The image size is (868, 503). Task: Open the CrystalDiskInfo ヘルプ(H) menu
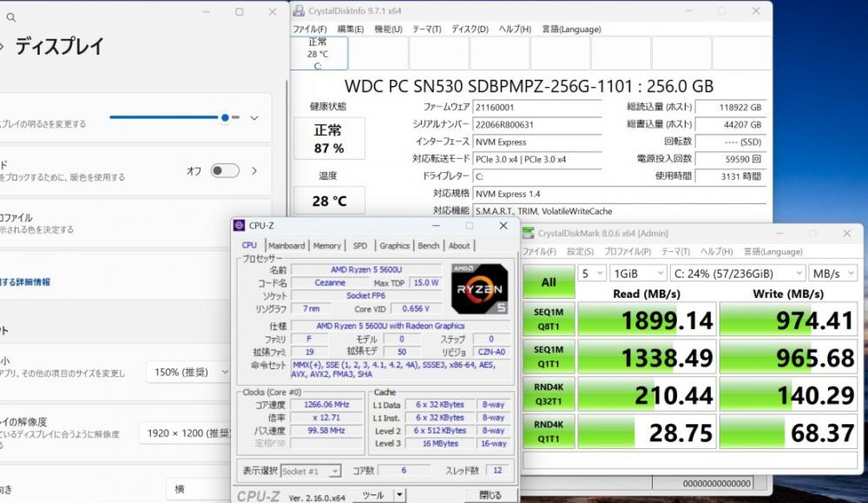515,29
